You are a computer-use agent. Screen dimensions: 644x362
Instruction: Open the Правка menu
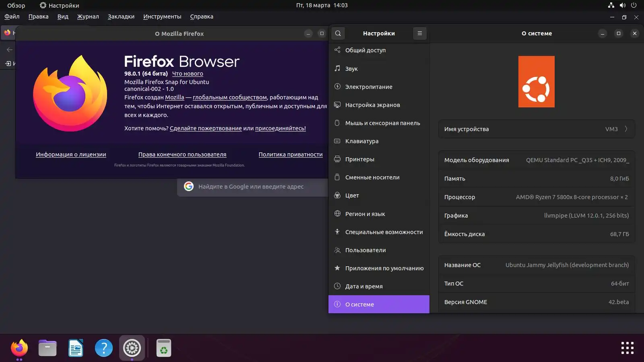pyautogui.click(x=38, y=16)
